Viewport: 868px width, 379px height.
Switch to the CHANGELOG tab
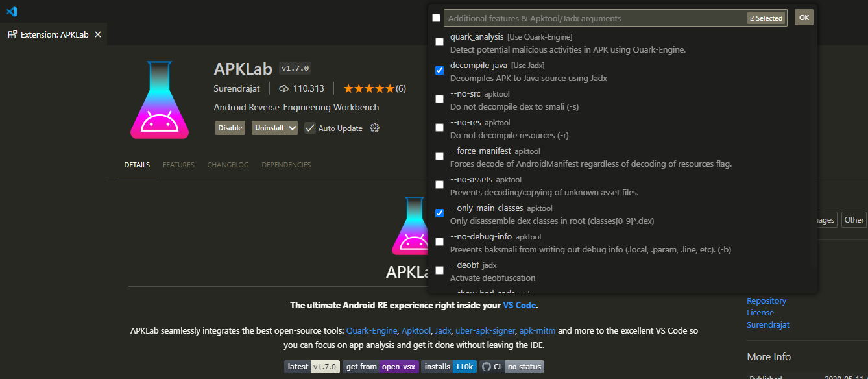click(x=228, y=165)
